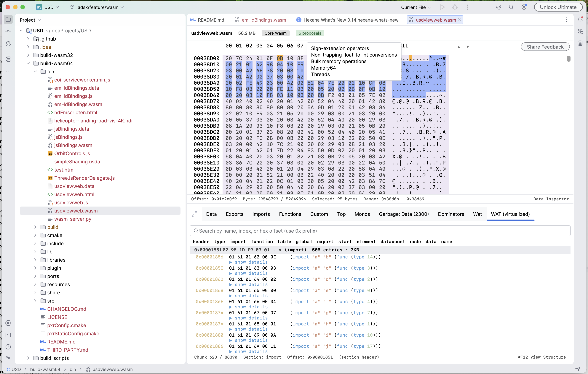588x374 pixels.
Task: Open the Git tool window icon
Action: [8, 359]
